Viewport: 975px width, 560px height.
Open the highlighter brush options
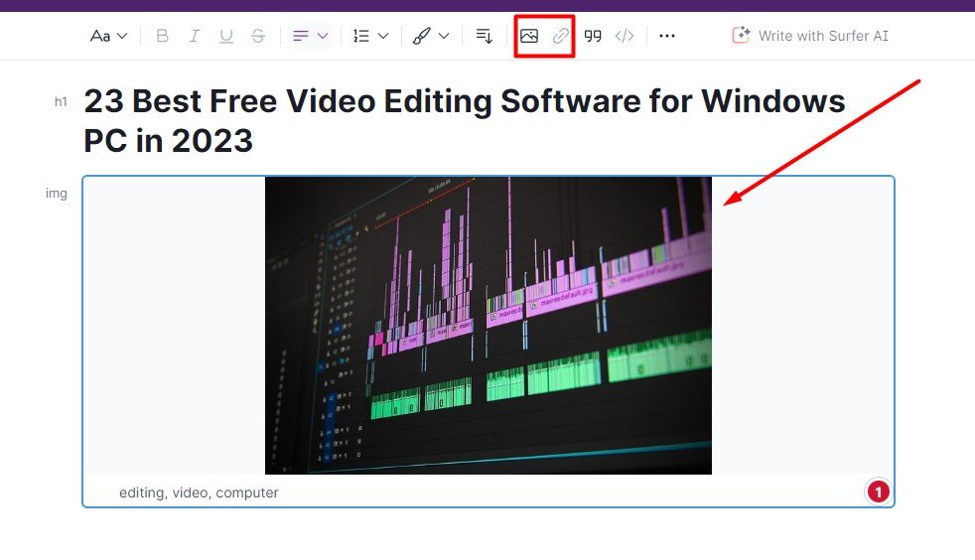click(x=431, y=36)
